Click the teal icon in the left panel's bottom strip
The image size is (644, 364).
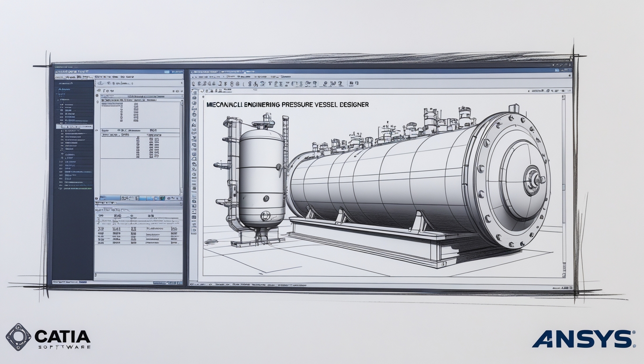[x=162, y=198]
